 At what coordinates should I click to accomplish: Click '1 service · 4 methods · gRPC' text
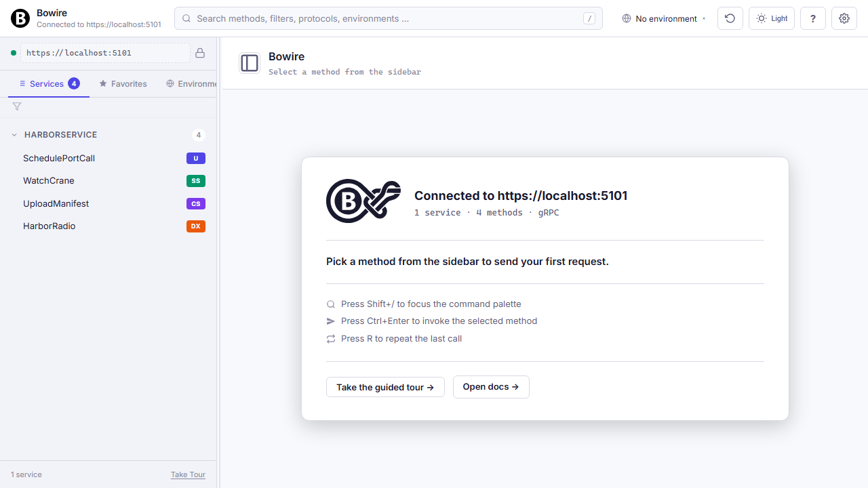tap(487, 213)
